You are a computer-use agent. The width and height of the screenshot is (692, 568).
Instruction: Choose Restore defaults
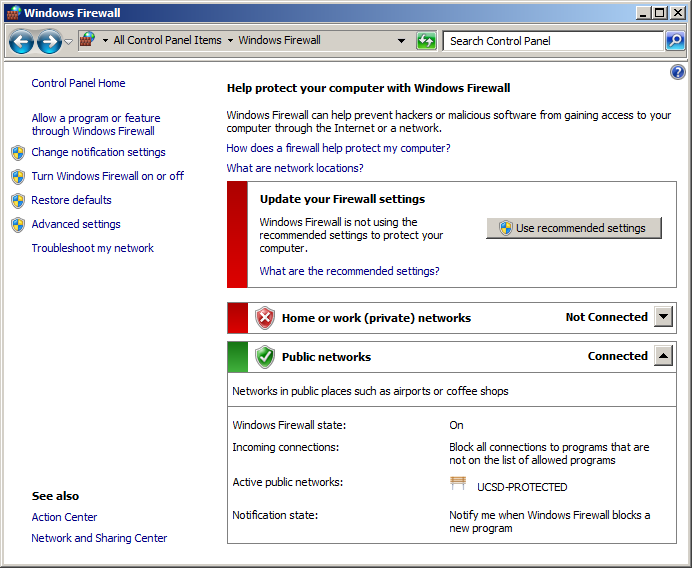click(71, 200)
